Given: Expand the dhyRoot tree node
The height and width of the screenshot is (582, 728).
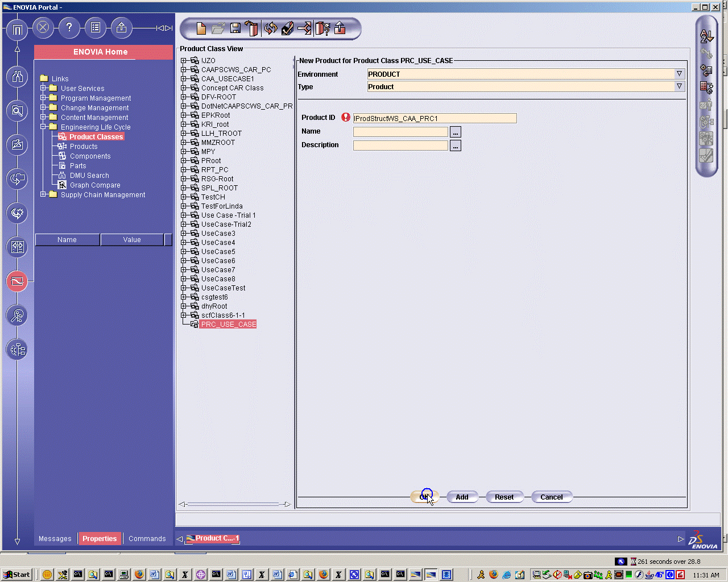Looking at the screenshot, I should 184,306.
